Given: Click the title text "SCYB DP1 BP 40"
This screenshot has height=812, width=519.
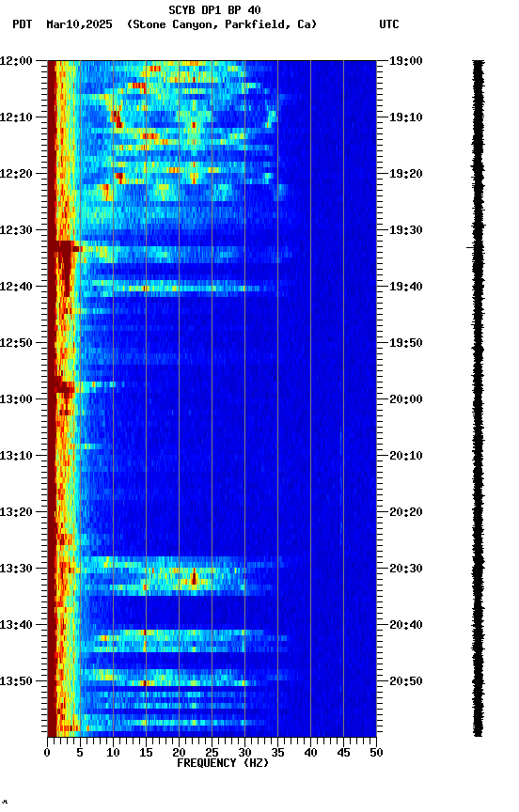Looking at the screenshot, I should [214, 10].
